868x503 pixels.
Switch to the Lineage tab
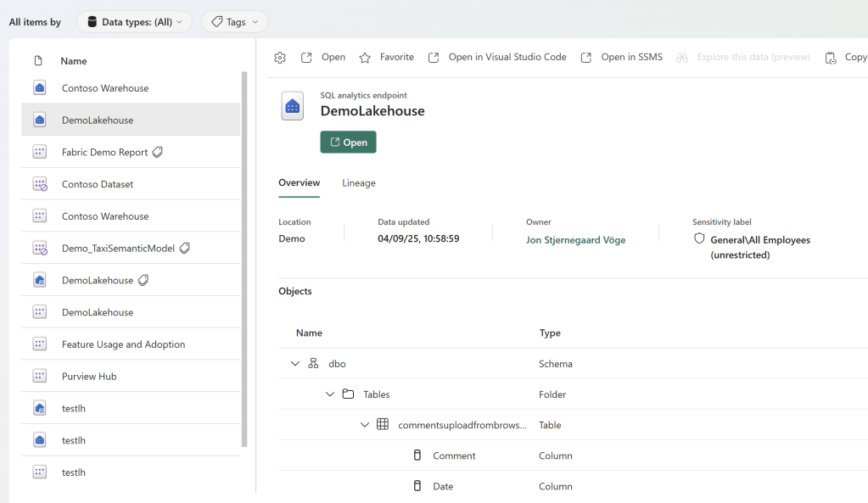358,182
